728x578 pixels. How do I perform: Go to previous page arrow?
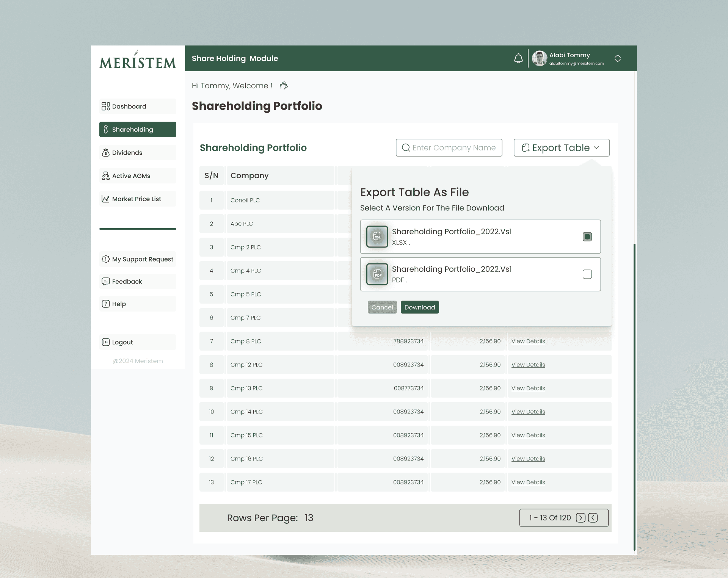[593, 518]
